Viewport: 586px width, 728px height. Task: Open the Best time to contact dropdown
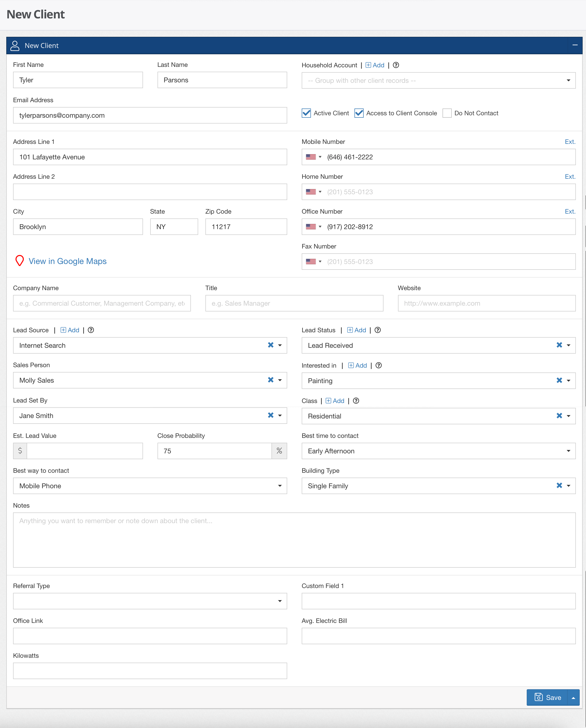click(x=568, y=451)
